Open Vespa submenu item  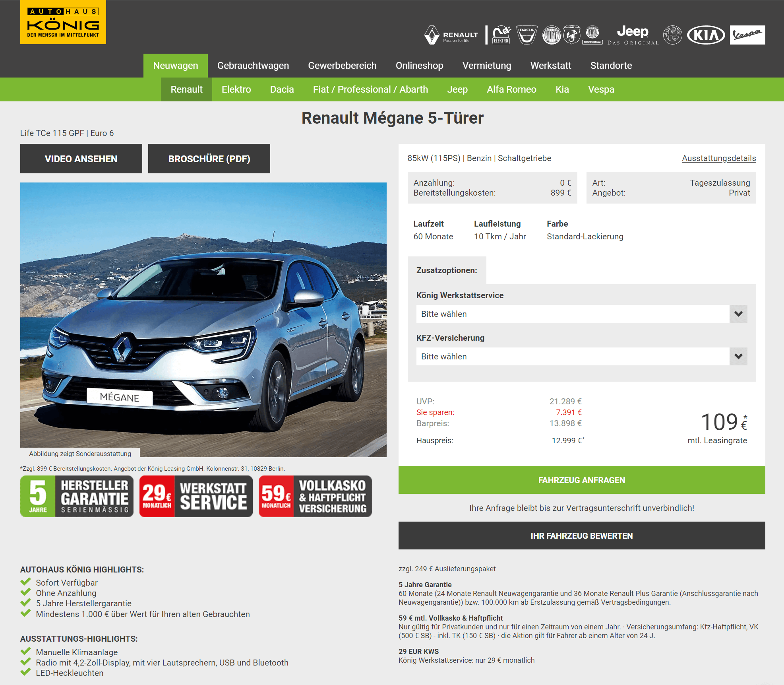[601, 89]
